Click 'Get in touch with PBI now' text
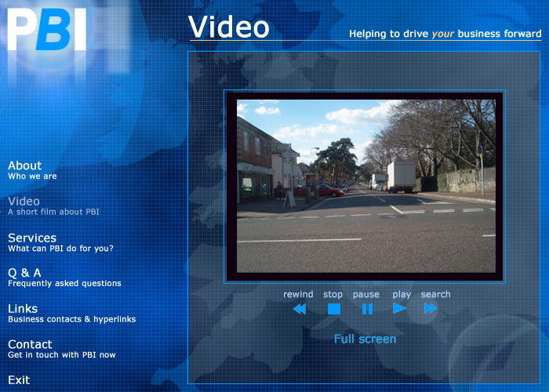 coord(61,355)
